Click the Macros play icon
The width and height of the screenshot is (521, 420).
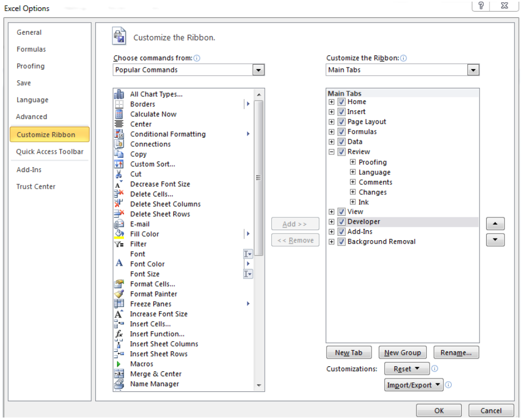(118, 364)
